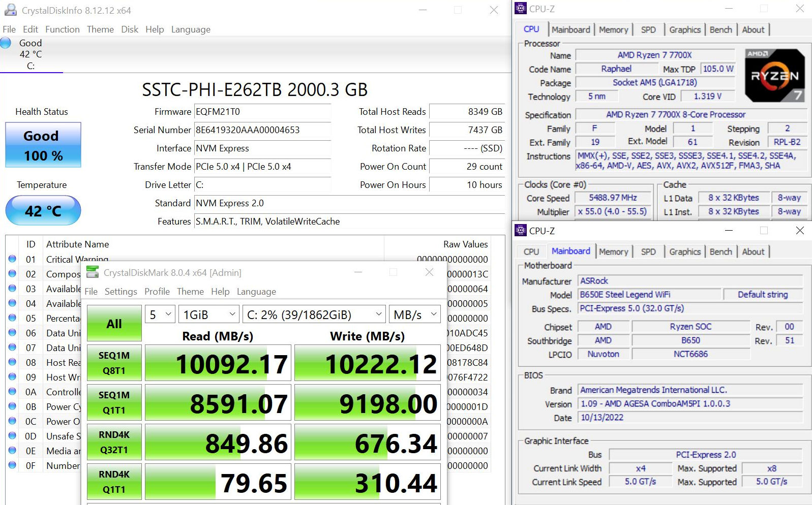Click status dot for attribute 04 row
Viewport: 812px width, 505px height.
click(12, 303)
